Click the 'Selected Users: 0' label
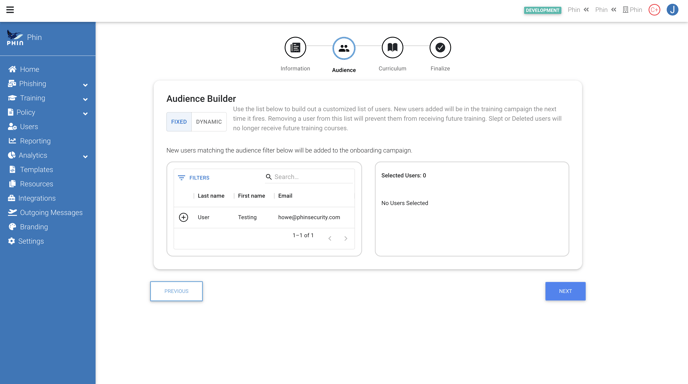688x384 pixels. pos(404,176)
